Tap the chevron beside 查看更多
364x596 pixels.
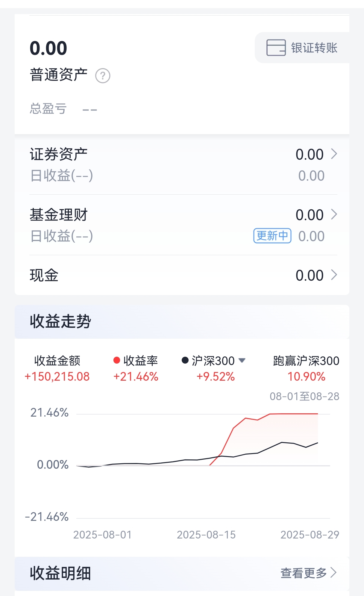[333, 573]
